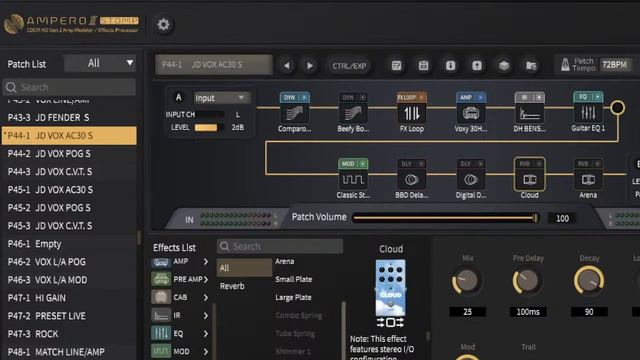This screenshot has height=360, width=640.
Task: Toggle the Comparo DYN block power
Action: (x=304, y=98)
